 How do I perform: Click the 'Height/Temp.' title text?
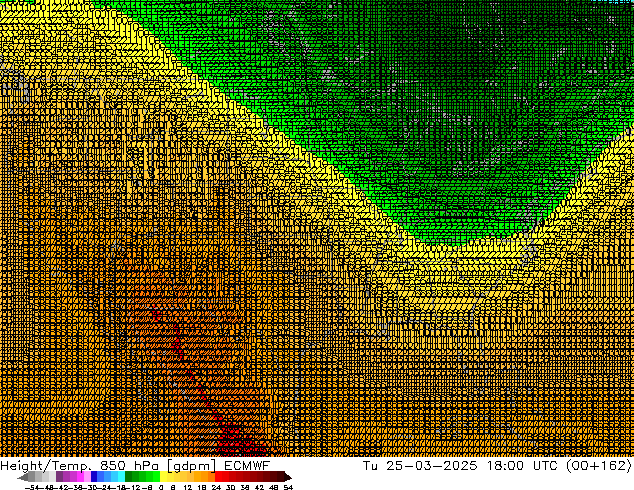(x=45, y=466)
